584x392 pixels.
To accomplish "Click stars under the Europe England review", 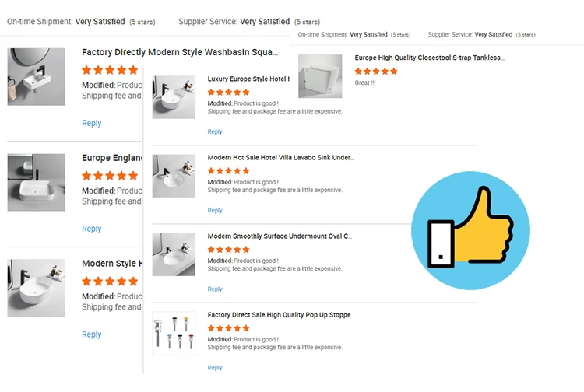I will [110, 176].
